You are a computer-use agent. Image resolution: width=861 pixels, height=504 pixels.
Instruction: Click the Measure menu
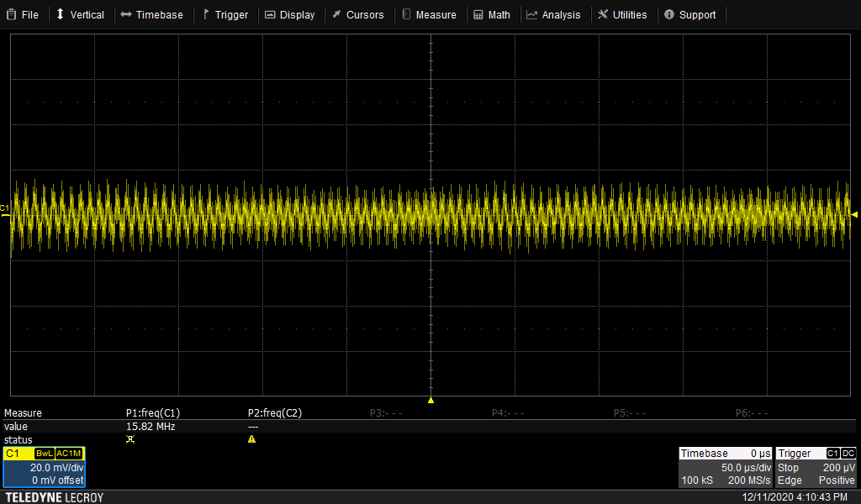click(x=429, y=14)
